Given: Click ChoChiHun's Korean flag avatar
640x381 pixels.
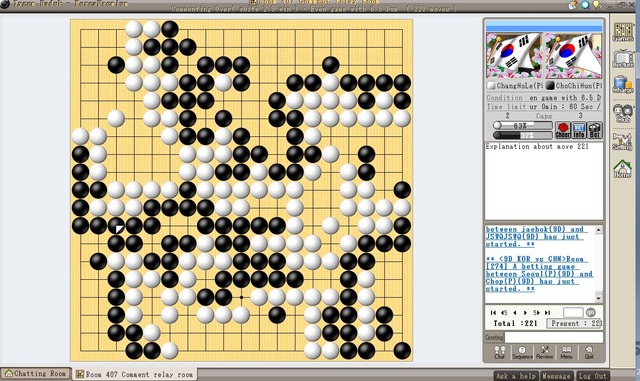Looking at the screenshot, I should [574, 56].
